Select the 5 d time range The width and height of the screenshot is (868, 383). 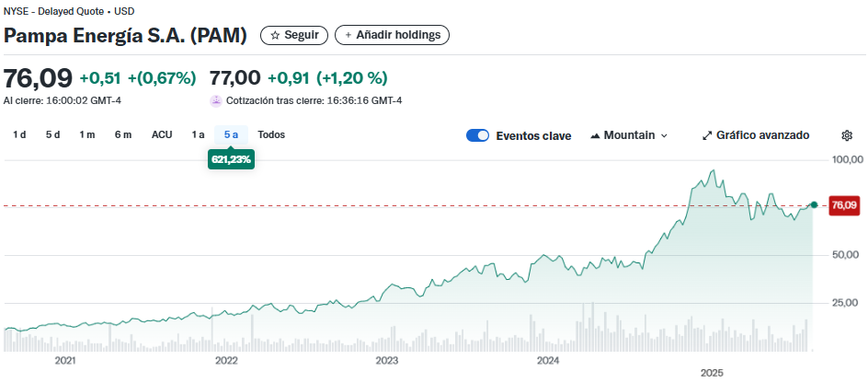point(52,134)
